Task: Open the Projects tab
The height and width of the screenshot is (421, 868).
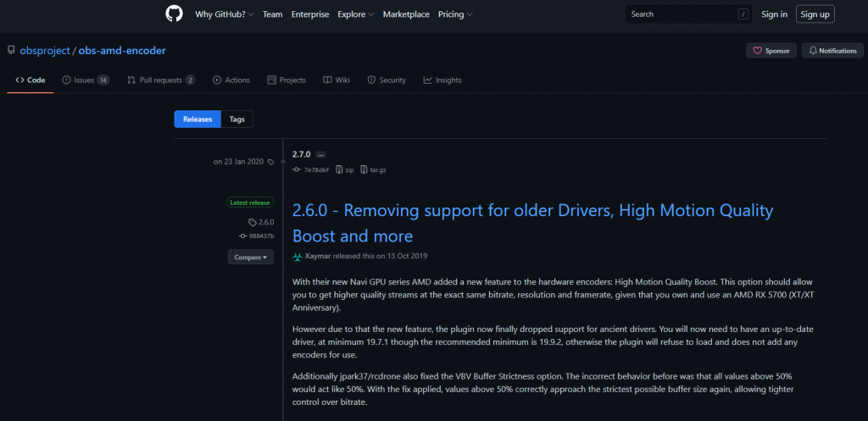Action: click(x=287, y=80)
